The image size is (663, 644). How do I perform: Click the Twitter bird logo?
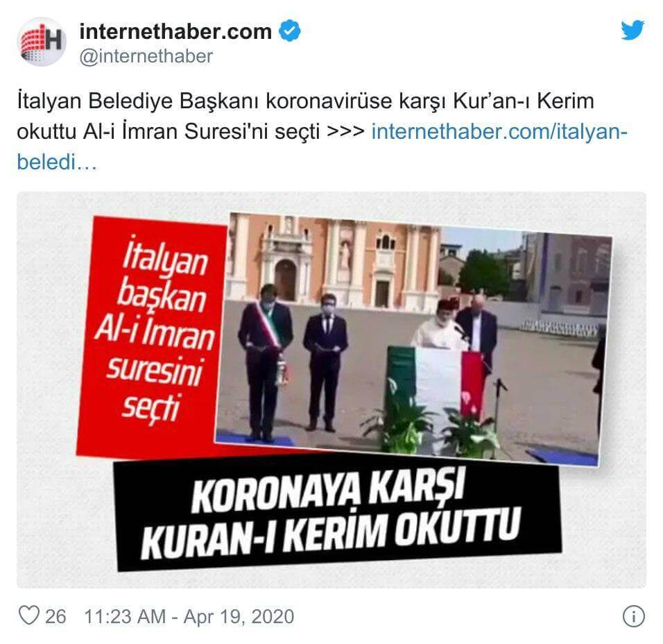pyautogui.click(x=632, y=30)
